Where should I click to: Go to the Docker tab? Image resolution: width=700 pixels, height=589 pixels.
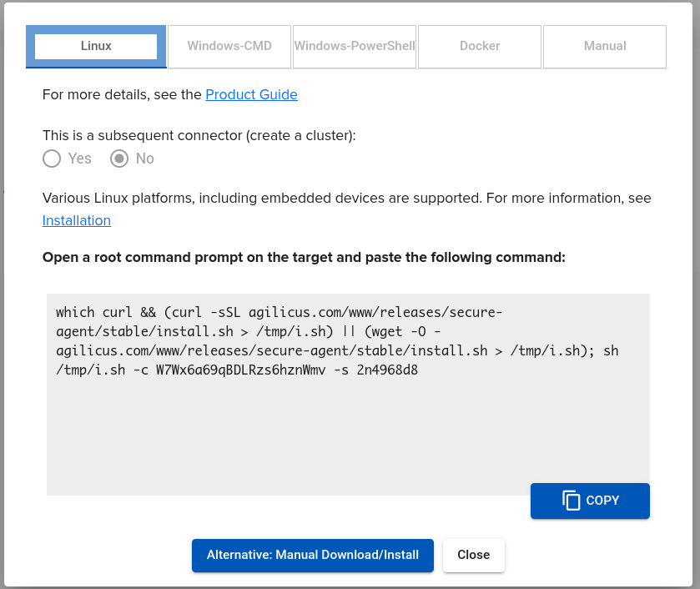click(x=480, y=46)
